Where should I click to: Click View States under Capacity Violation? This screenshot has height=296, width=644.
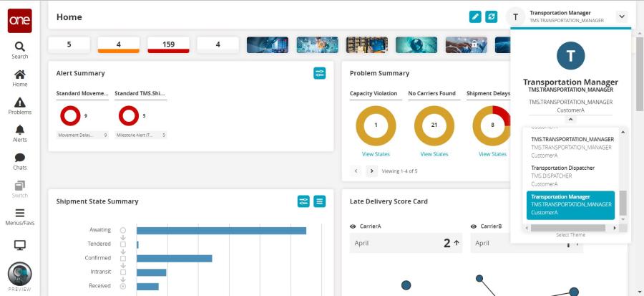pyautogui.click(x=376, y=154)
